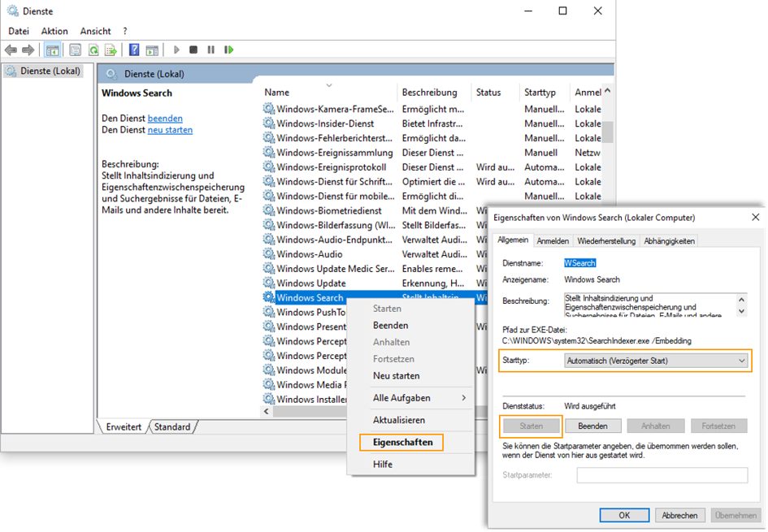Click the gear icon of Windows-Biometriedienst
The width and height of the screenshot is (768, 532).
pos(269,210)
